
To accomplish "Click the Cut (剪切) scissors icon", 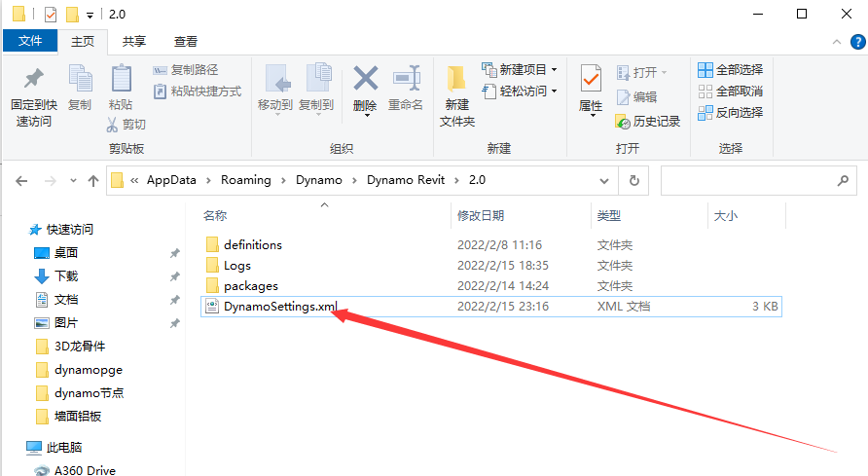I will pos(112,125).
